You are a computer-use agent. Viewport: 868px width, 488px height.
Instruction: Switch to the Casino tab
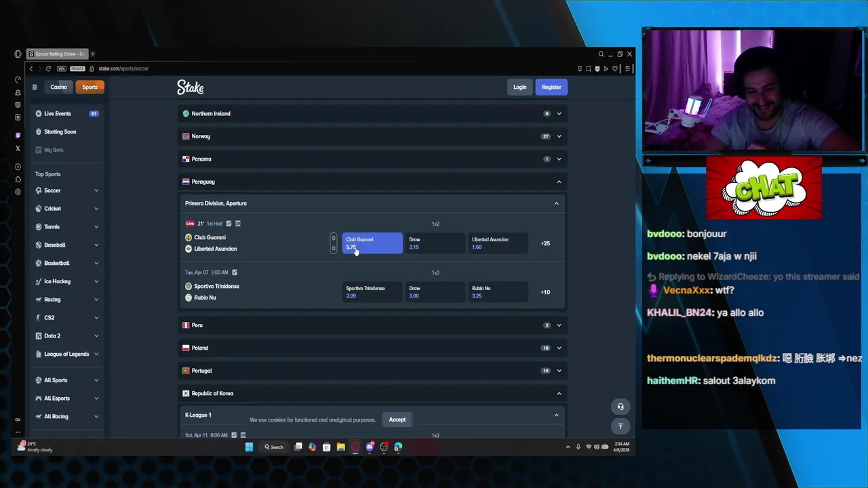pos(58,87)
